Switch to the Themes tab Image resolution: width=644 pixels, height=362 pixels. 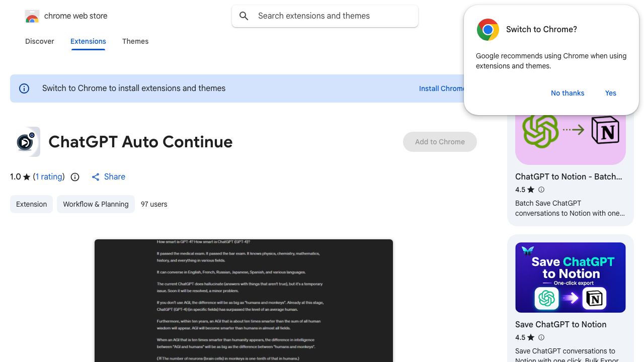point(135,41)
